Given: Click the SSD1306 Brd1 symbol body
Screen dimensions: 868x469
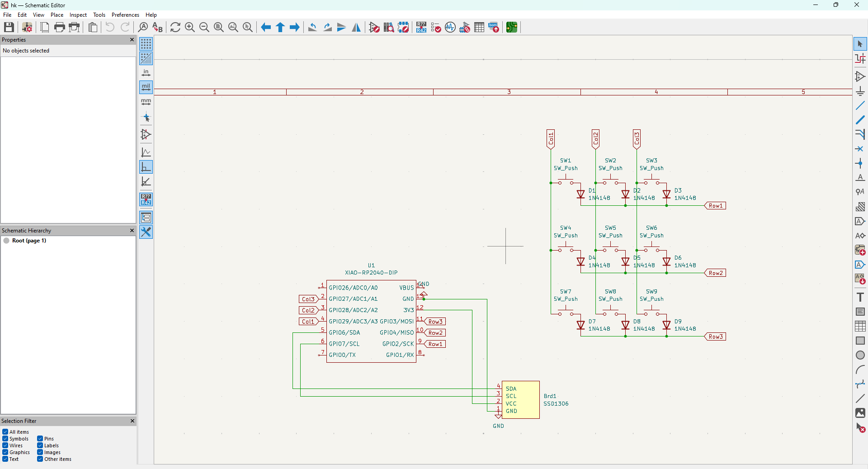Looking at the screenshot, I should click(x=521, y=400).
